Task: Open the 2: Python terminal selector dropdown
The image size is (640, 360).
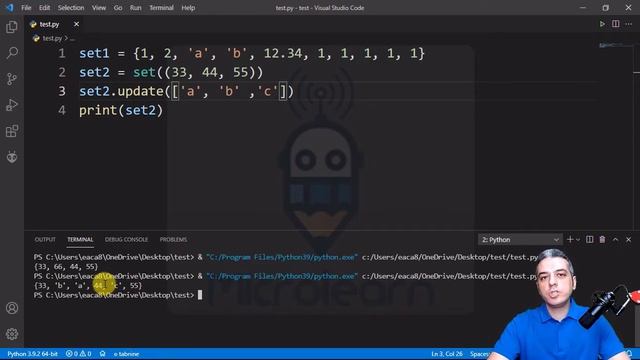Action: [520, 240]
